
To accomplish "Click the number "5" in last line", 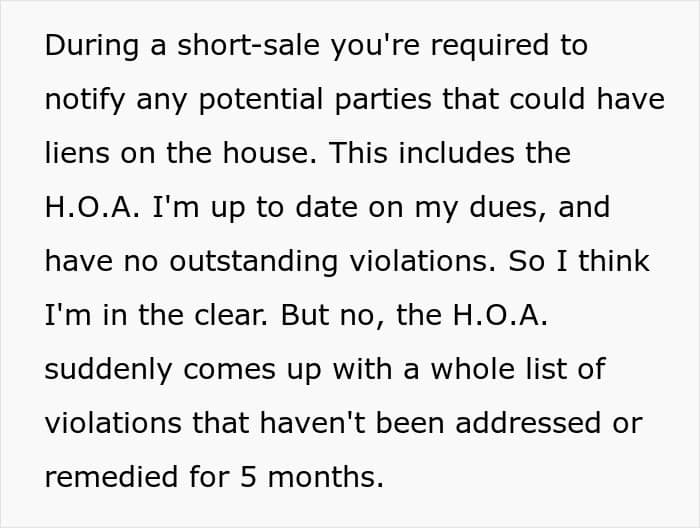I will click(x=248, y=477).
